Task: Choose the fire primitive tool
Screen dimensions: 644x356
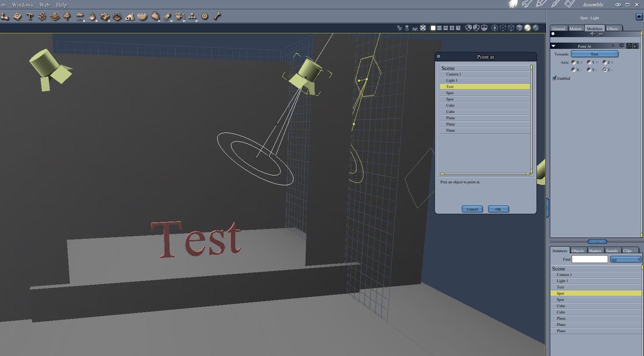Action: (93, 16)
